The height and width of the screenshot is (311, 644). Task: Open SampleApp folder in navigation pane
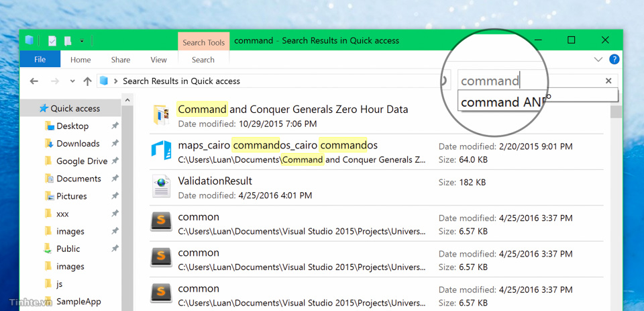click(78, 302)
